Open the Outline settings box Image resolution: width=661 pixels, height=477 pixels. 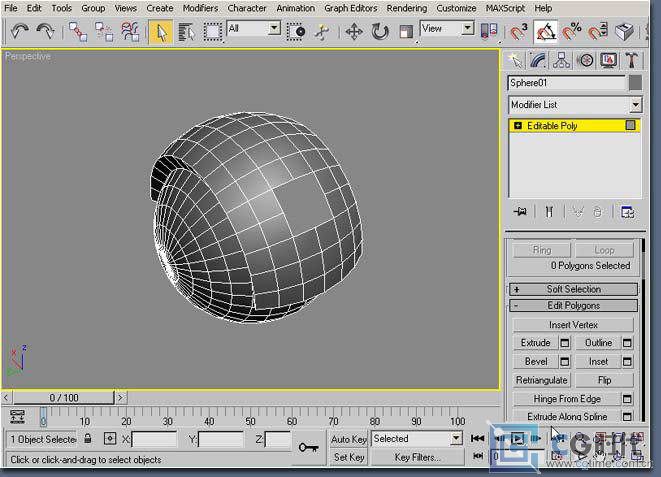[x=627, y=343]
